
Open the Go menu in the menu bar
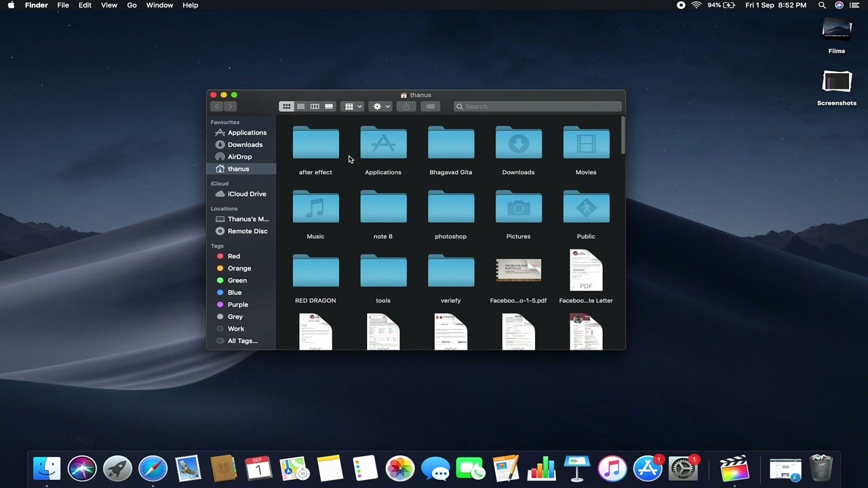(x=132, y=5)
